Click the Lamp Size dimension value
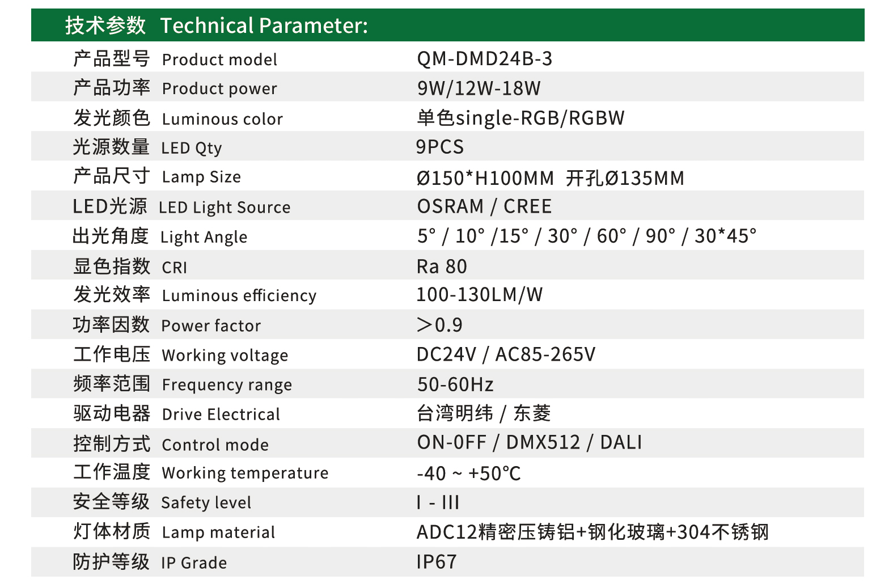This screenshot has height=588, width=893. (x=550, y=178)
